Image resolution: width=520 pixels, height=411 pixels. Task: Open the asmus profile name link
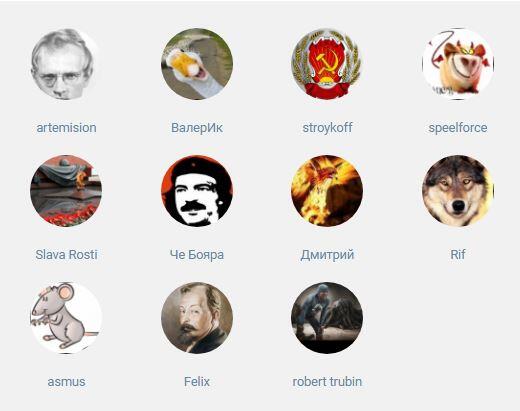click(66, 382)
